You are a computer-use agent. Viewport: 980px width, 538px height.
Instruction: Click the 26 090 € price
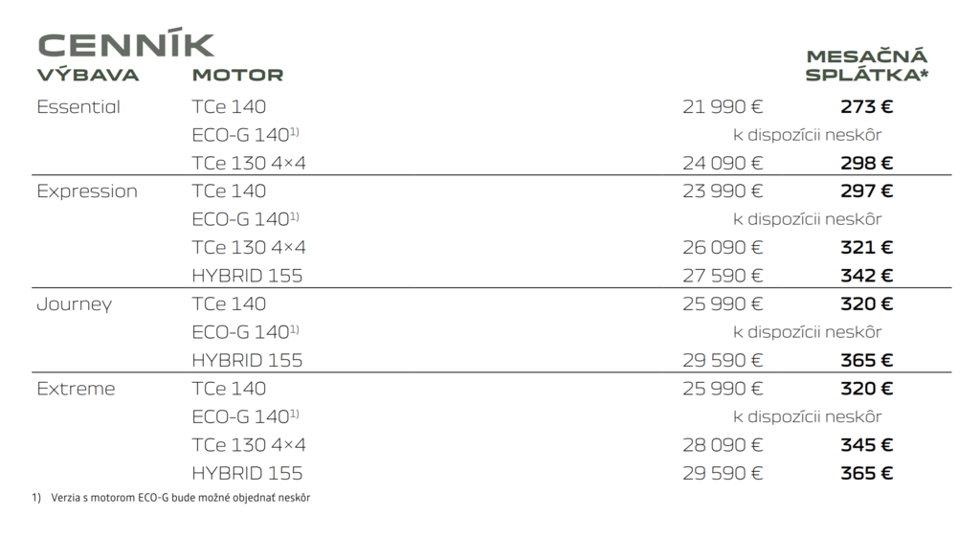[723, 248]
